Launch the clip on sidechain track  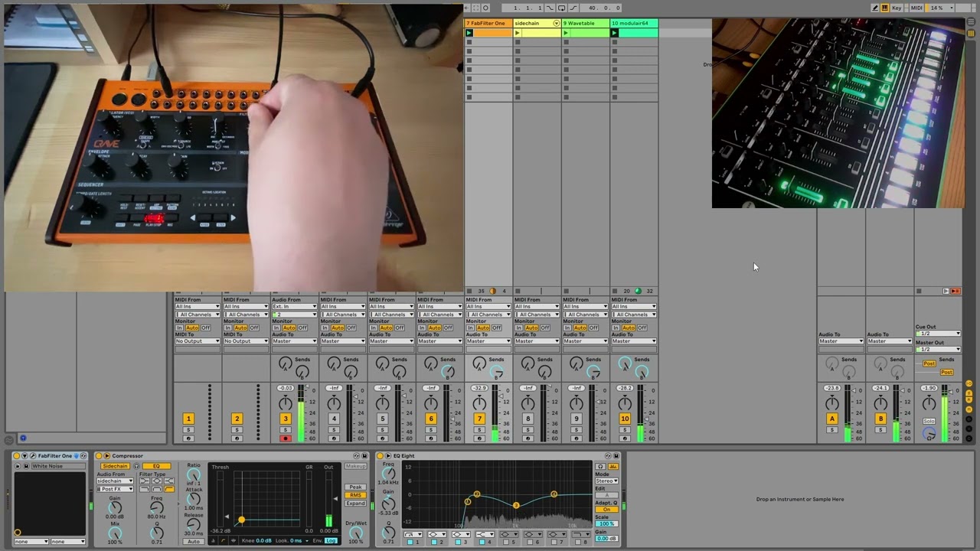pos(518,33)
